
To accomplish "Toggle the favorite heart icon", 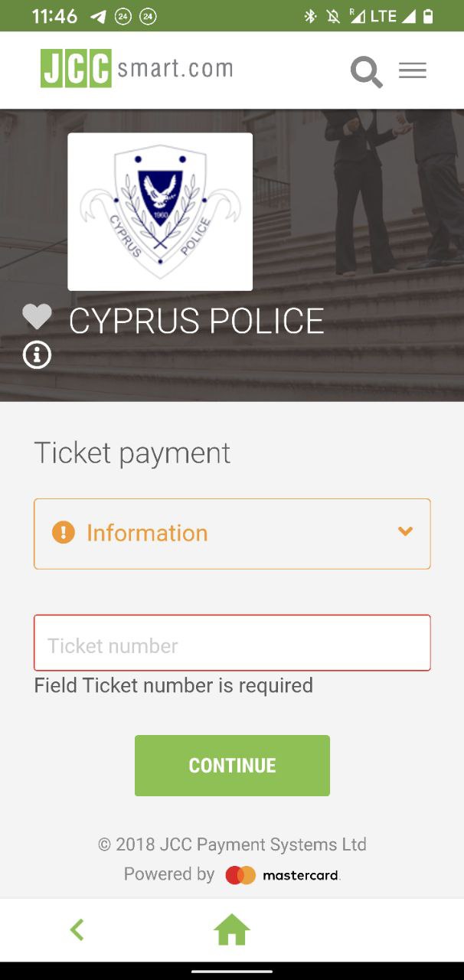I will pos(37,316).
